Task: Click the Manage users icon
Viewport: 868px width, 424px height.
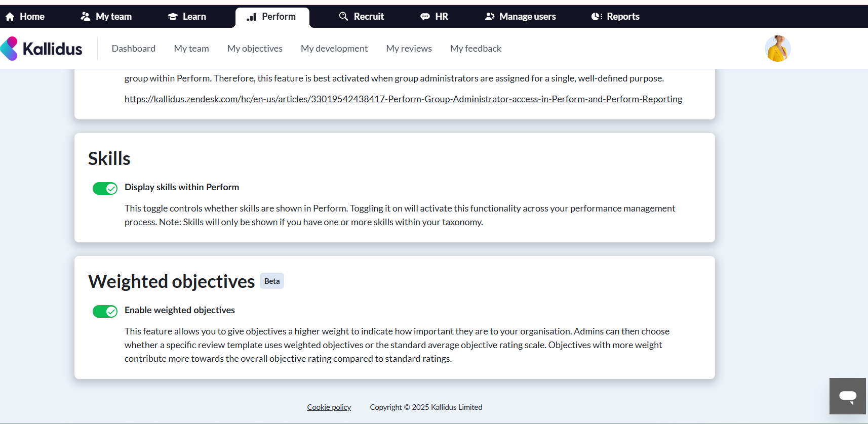Action: [x=489, y=17]
